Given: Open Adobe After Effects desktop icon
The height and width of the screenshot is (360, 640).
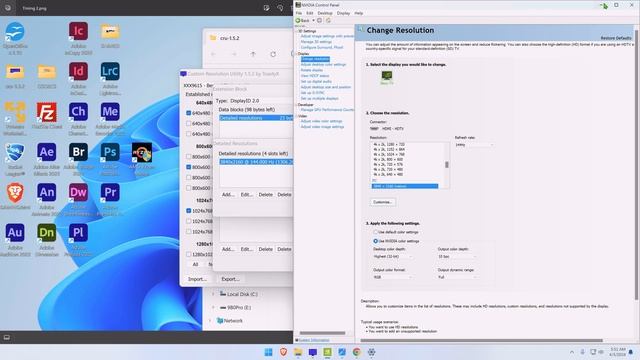Looking at the screenshot, I should tap(47, 159).
